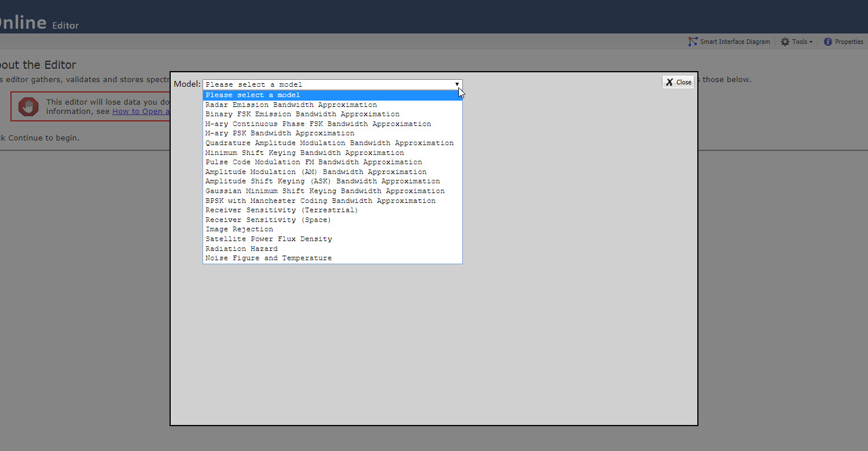Screen dimensions: 868x451
Task: Choose Radar Emission Bandwidth Approximation
Action: pyautogui.click(x=333, y=105)
